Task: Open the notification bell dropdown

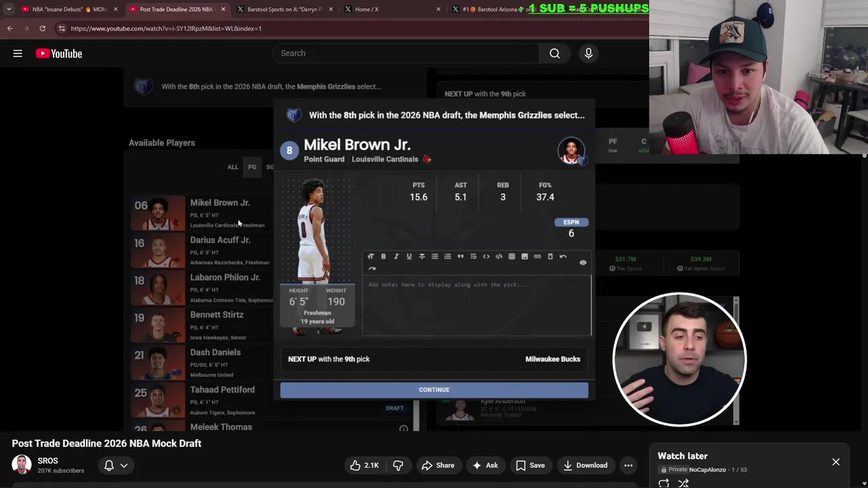Action: (115, 466)
